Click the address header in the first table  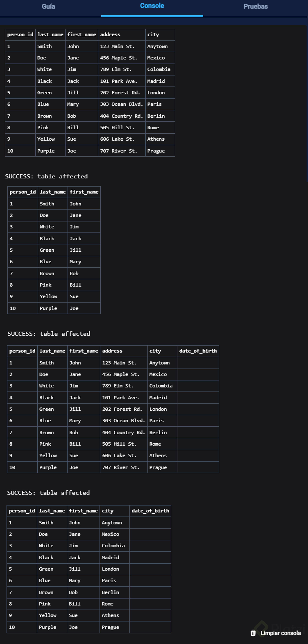coord(110,34)
